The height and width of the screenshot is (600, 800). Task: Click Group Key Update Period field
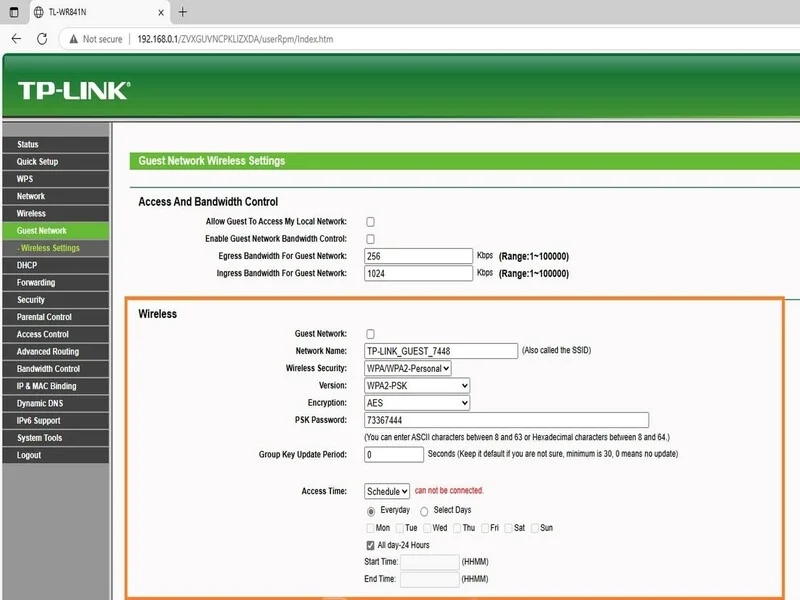coord(394,455)
